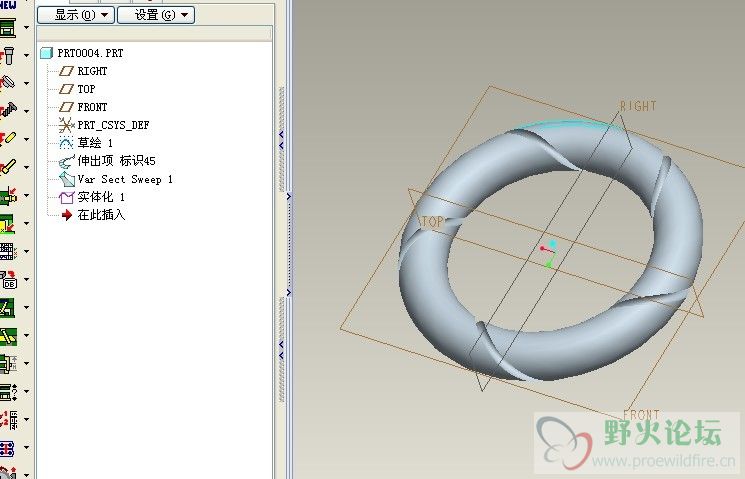This screenshot has height=479, width=745.
Task: Select the gray pin with red mark icon
Action: tap(8, 56)
